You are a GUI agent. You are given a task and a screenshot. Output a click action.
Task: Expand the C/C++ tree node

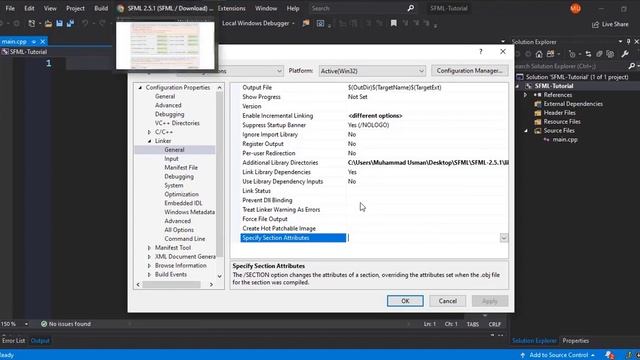tap(149, 132)
